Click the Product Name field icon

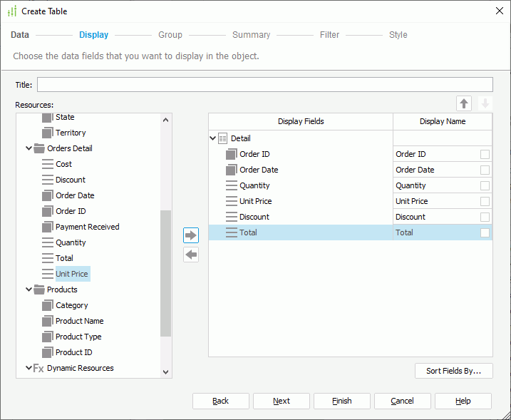click(48, 321)
